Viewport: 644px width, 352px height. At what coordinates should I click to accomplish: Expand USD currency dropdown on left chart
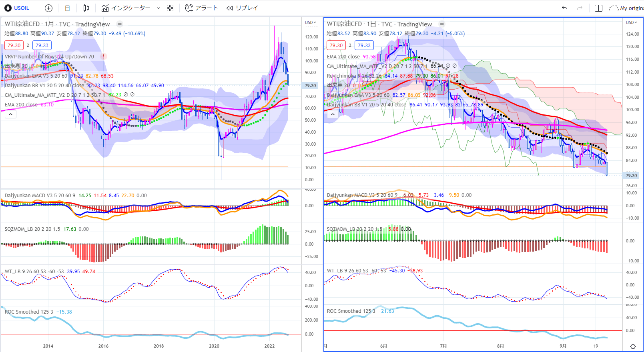click(310, 22)
